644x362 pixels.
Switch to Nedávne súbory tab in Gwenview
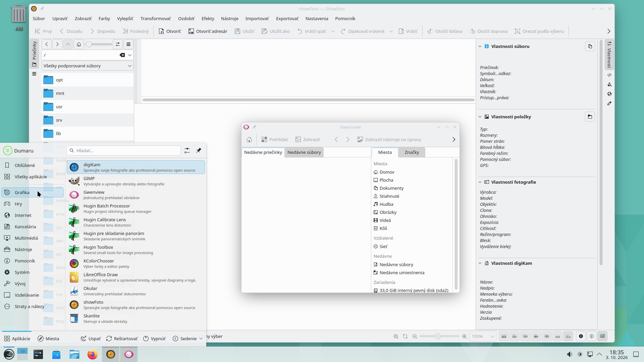(304, 152)
